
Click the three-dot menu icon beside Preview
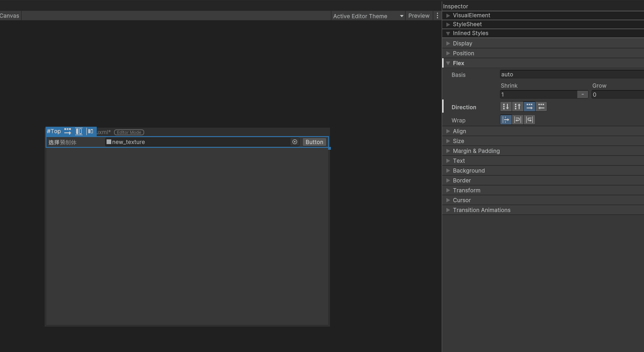pos(437,15)
